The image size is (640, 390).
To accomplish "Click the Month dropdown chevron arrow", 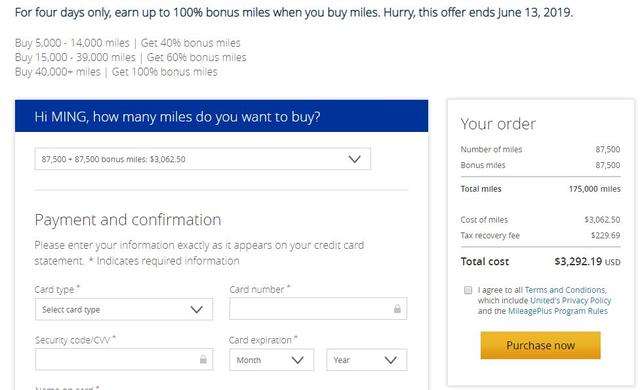I will pos(298,360).
